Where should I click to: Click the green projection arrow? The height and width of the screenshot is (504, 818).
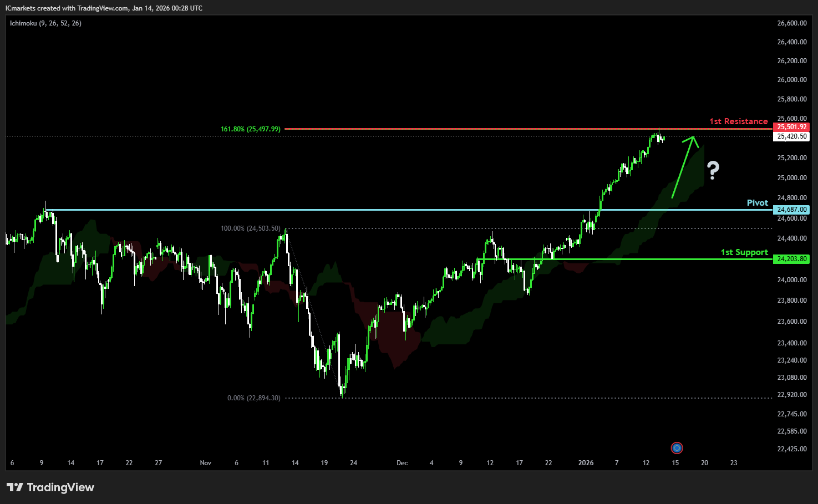point(683,166)
